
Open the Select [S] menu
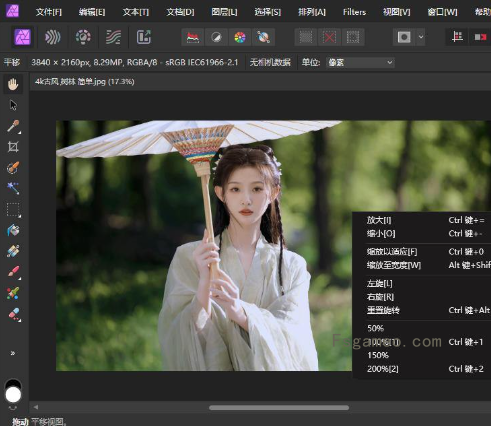point(268,12)
